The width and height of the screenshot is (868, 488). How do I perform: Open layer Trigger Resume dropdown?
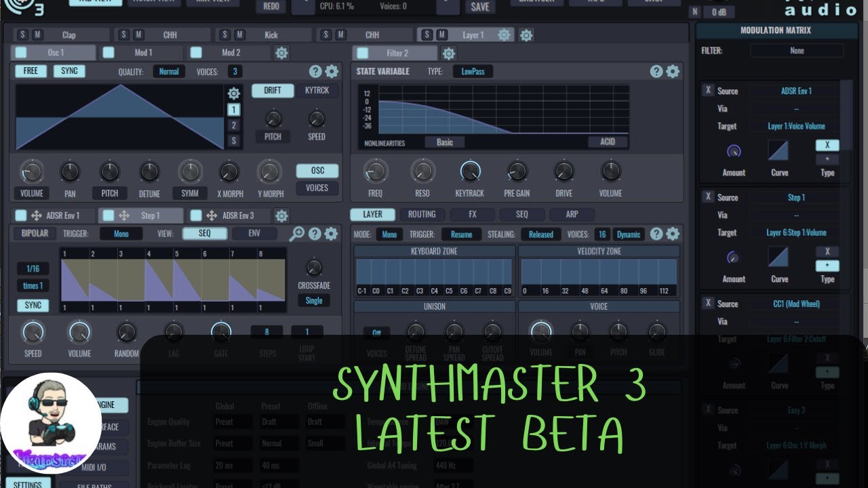461,235
